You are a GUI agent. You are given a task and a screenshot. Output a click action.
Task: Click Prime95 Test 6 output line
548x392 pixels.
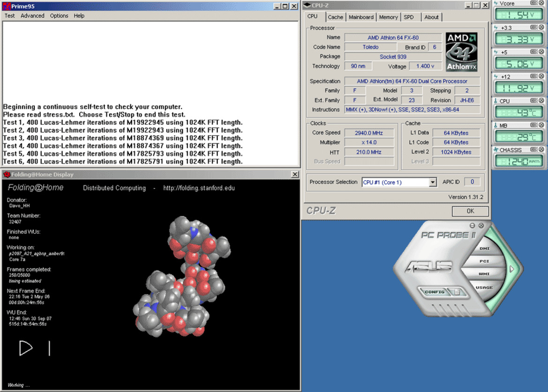(123, 162)
